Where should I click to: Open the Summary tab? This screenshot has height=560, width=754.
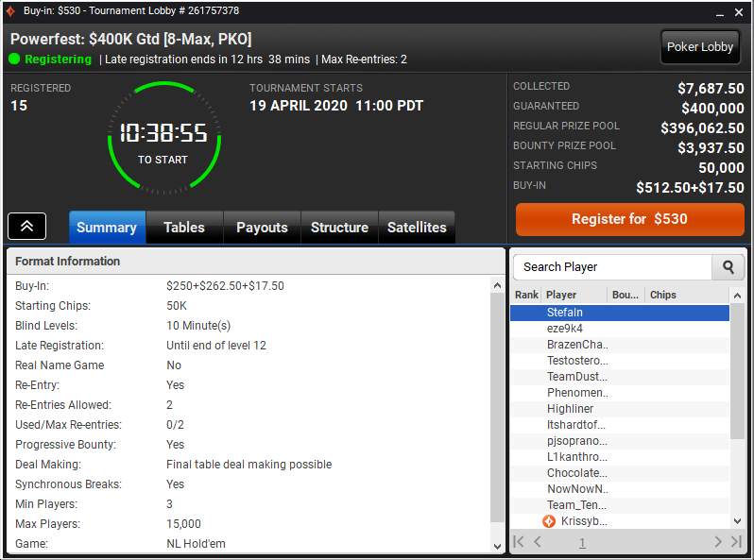click(x=107, y=227)
